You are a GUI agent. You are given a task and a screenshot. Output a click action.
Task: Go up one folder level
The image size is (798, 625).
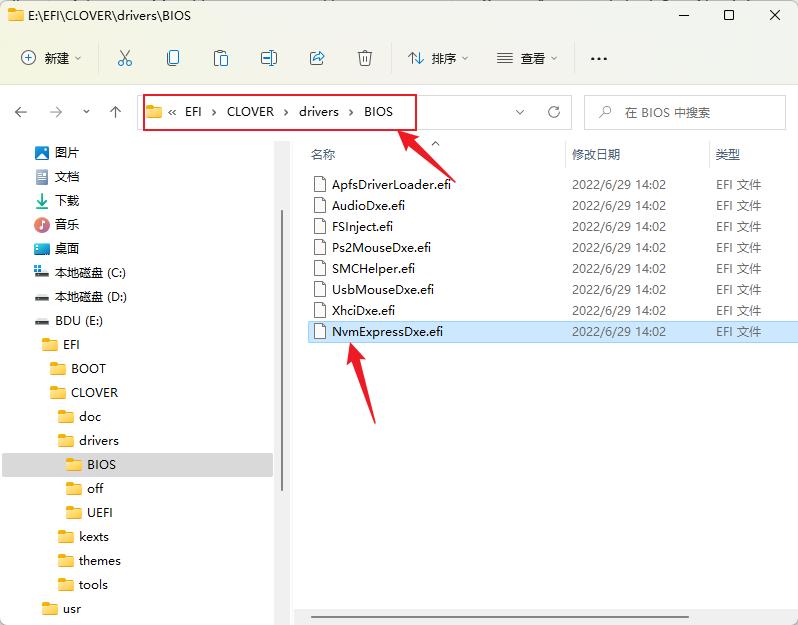point(115,112)
